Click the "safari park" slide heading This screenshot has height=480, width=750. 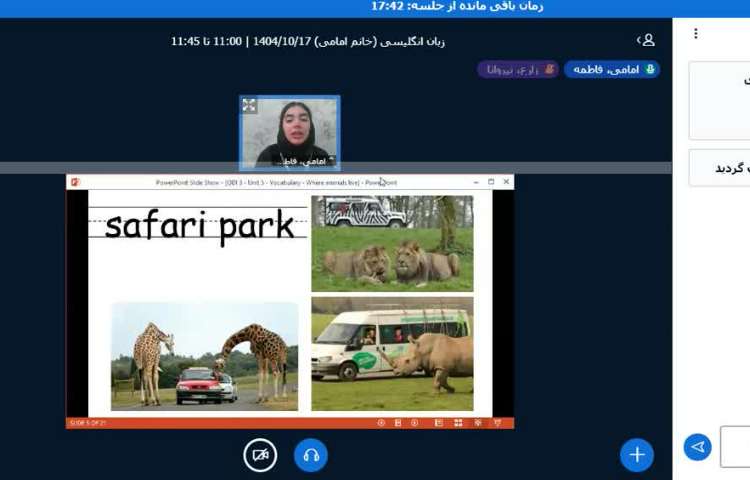(199, 226)
